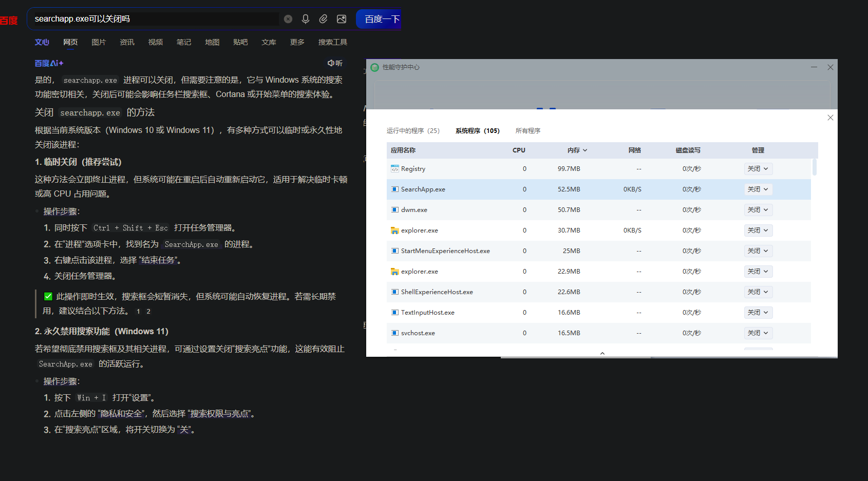The width and height of the screenshot is (868, 481).
Task: Open 搜索工具 options
Action: point(333,42)
